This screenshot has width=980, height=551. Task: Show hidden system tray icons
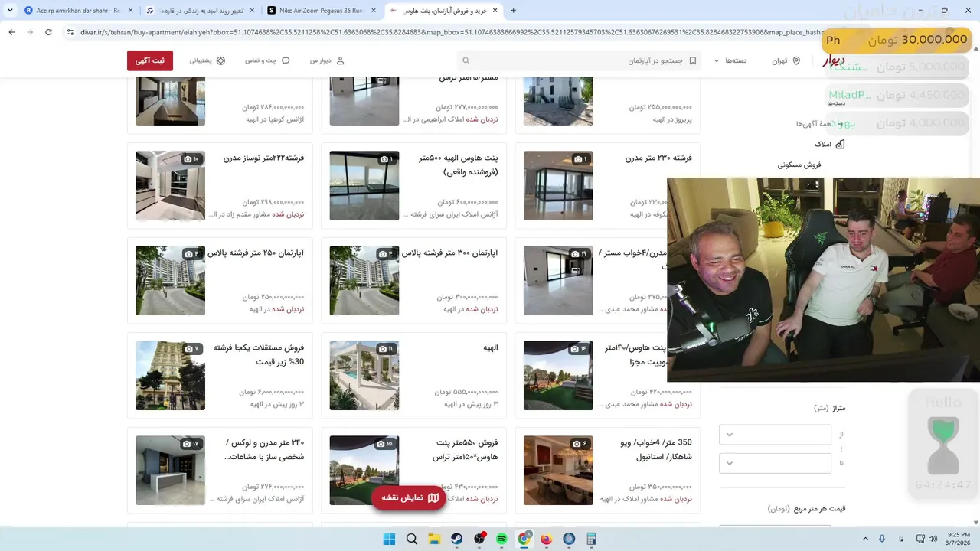coord(866,539)
